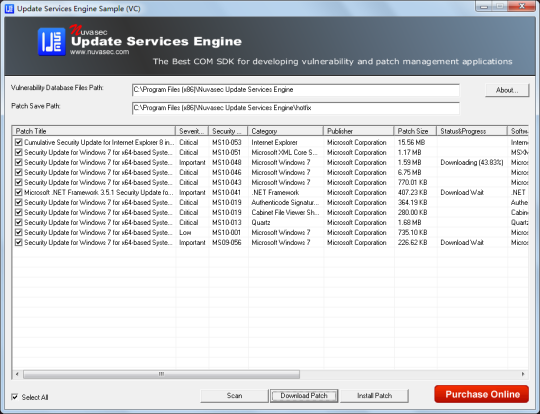Click the '6.75 MB' patch size cell
Image resolution: width=540 pixels, height=414 pixels.
coord(409,172)
